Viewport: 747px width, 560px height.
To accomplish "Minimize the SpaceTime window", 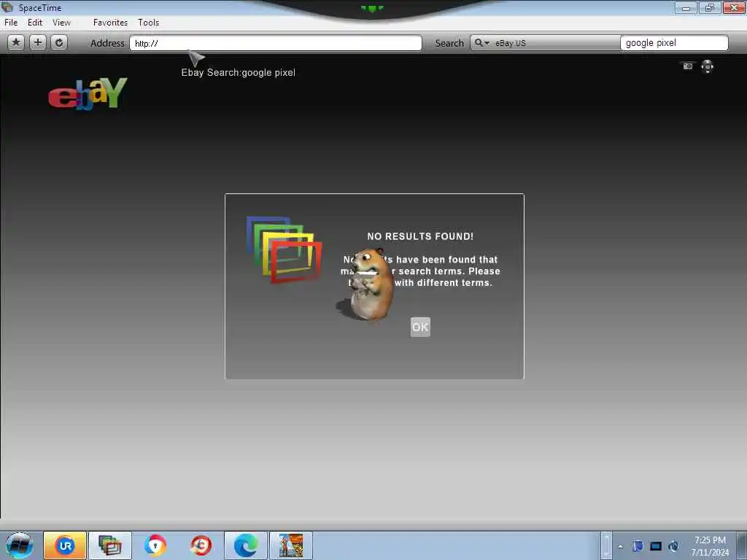I will click(x=686, y=7).
